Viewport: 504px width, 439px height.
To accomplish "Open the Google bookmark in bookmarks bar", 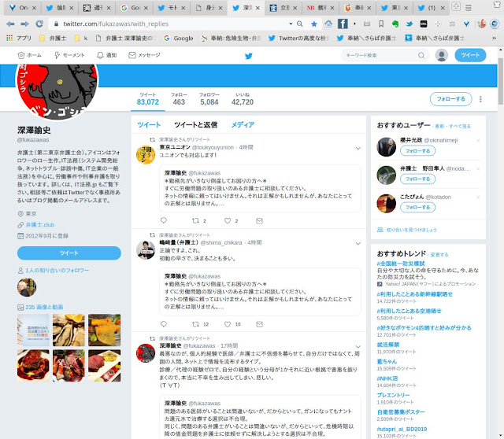I will point(179,38).
